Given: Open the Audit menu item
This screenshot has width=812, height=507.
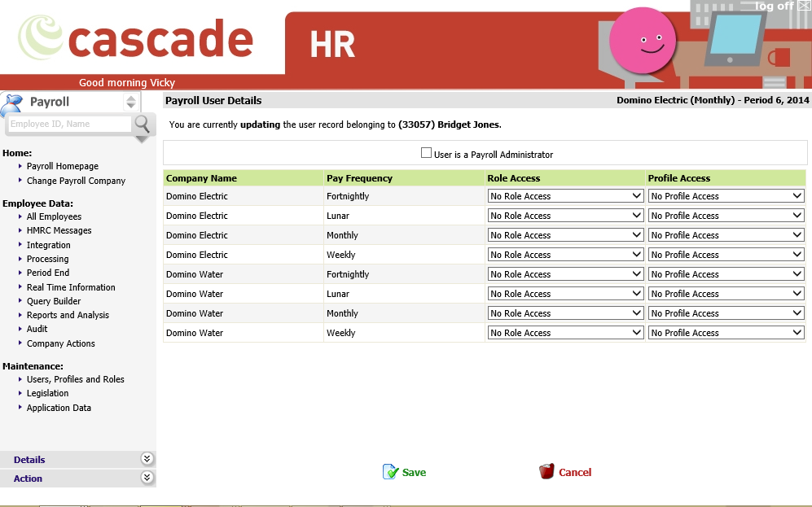Looking at the screenshot, I should [37, 329].
